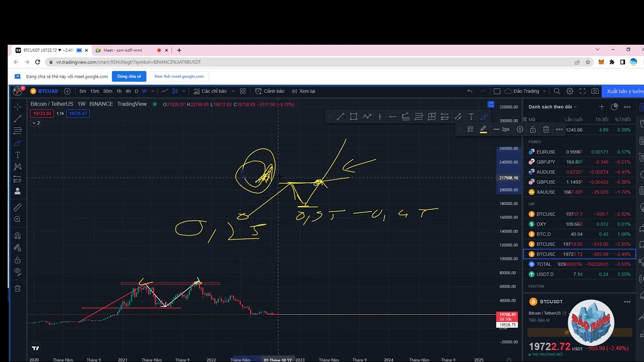
Task: Select the Text tool in left sidebar
Action: [x=18, y=155]
